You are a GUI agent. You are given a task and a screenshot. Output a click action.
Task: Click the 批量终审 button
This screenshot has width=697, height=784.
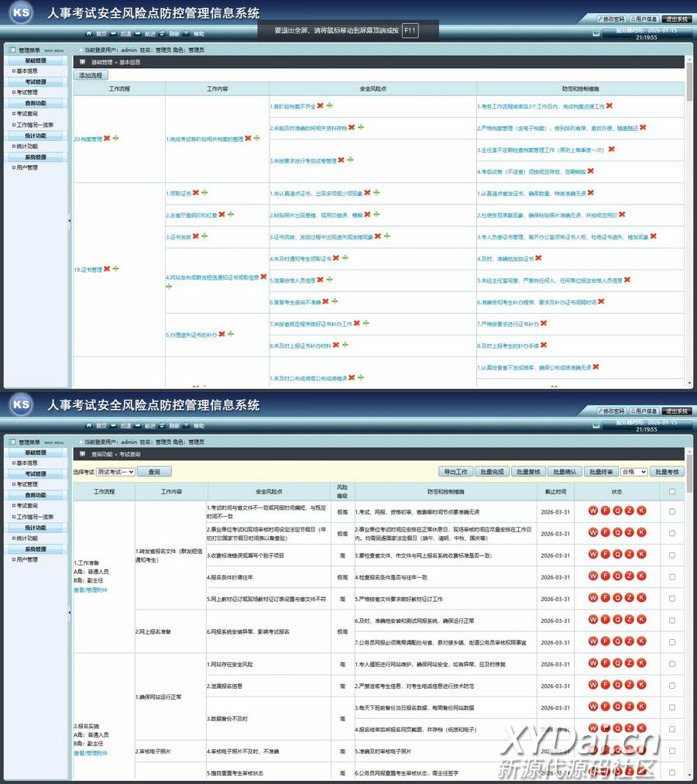pos(601,471)
